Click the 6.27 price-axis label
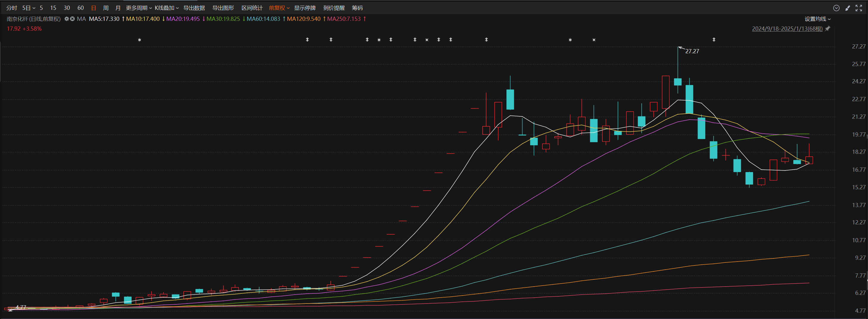Screen dimensions: 868x319 (x=860, y=293)
